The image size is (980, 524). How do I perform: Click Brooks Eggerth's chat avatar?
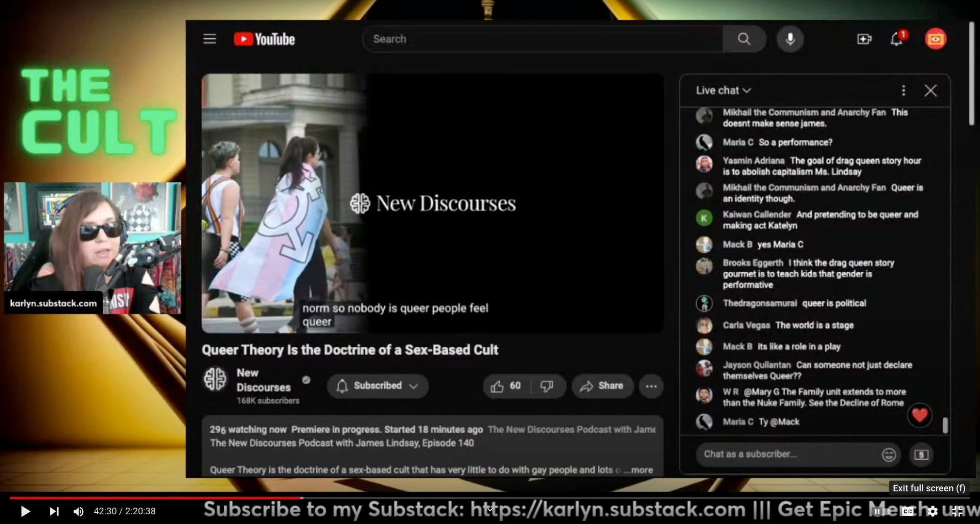coord(704,266)
